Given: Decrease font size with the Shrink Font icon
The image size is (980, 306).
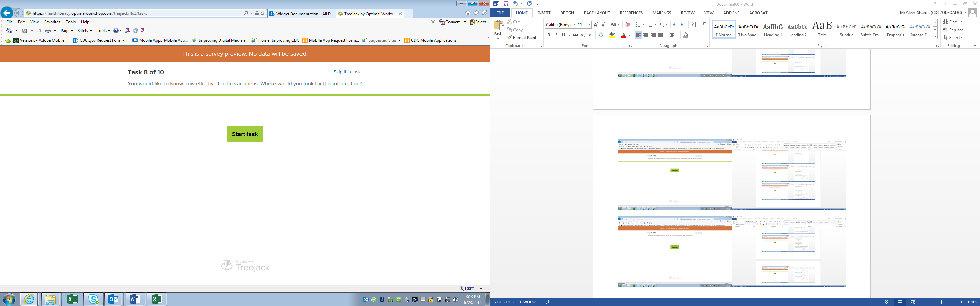Looking at the screenshot, I should (x=603, y=25).
